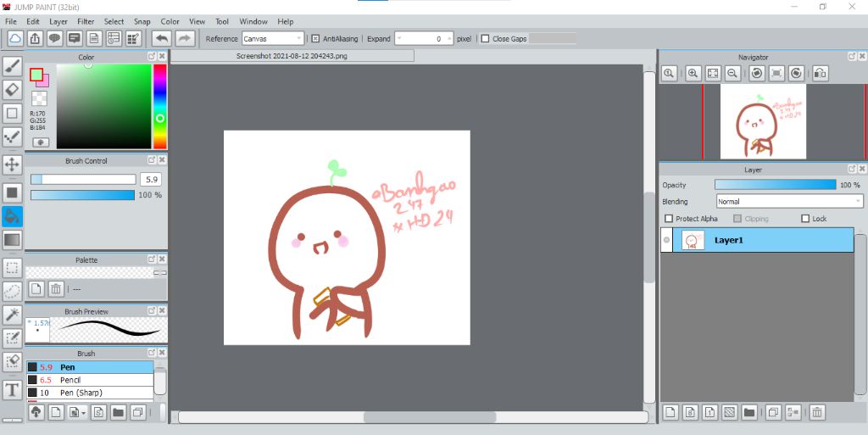Select the Fill rectangle tool
868x435 pixels.
[x=12, y=192]
